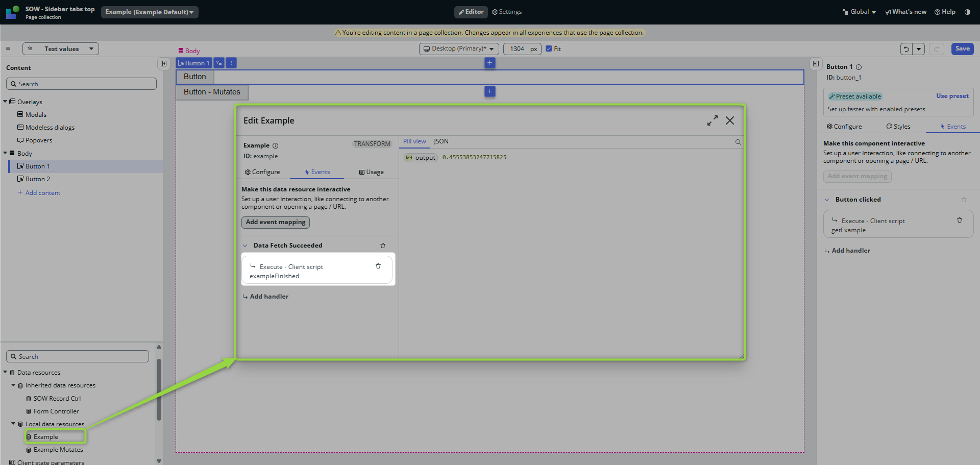The width and height of the screenshot is (980, 465).
Task: Open the Test values dropdown
Action: tap(61, 49)
